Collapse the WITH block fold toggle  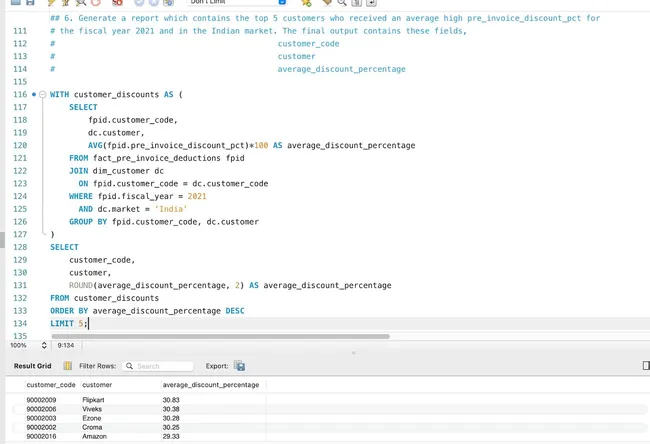[42, 94]
